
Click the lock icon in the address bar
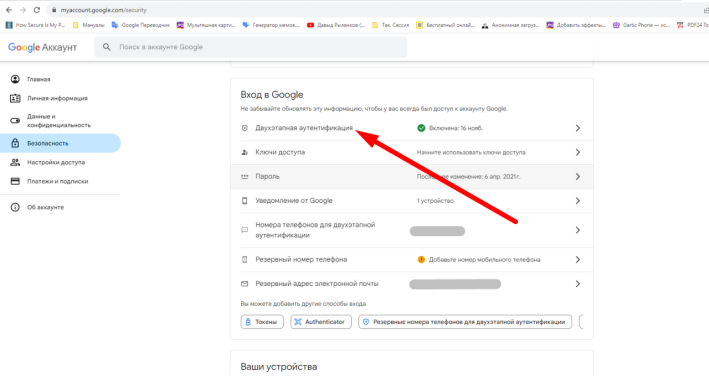pos(54,10)
